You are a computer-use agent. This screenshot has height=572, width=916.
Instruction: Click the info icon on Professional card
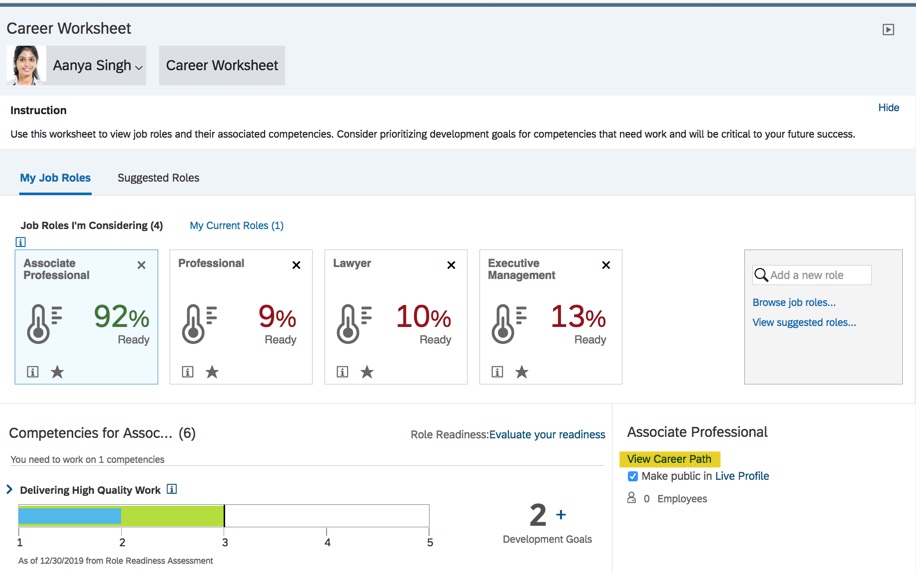(188, 372)
